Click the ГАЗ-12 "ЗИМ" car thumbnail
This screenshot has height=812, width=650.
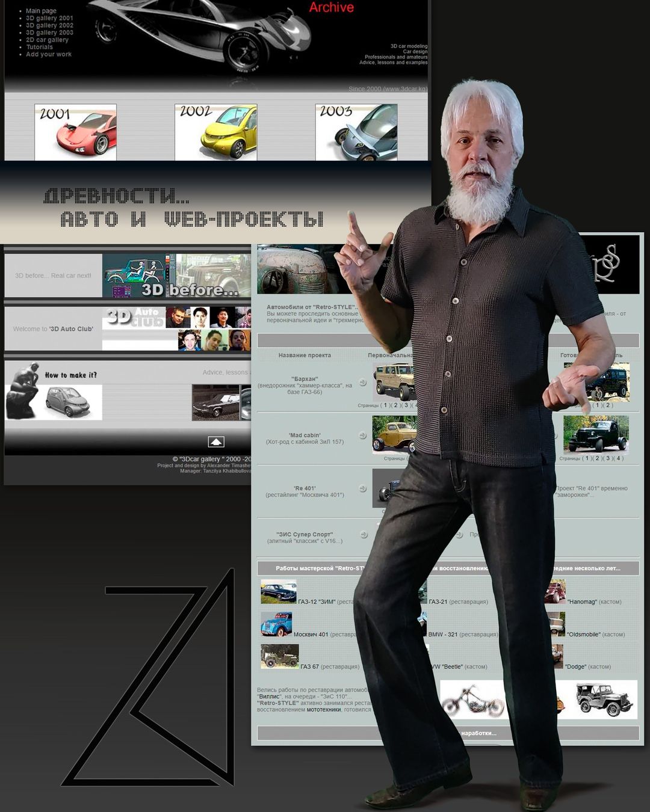point(279,592)
